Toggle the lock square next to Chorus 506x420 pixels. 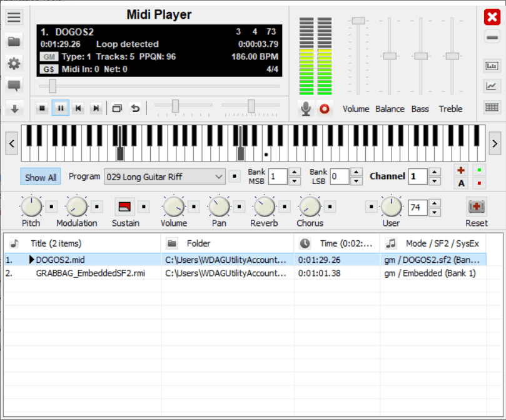point(330,207)
